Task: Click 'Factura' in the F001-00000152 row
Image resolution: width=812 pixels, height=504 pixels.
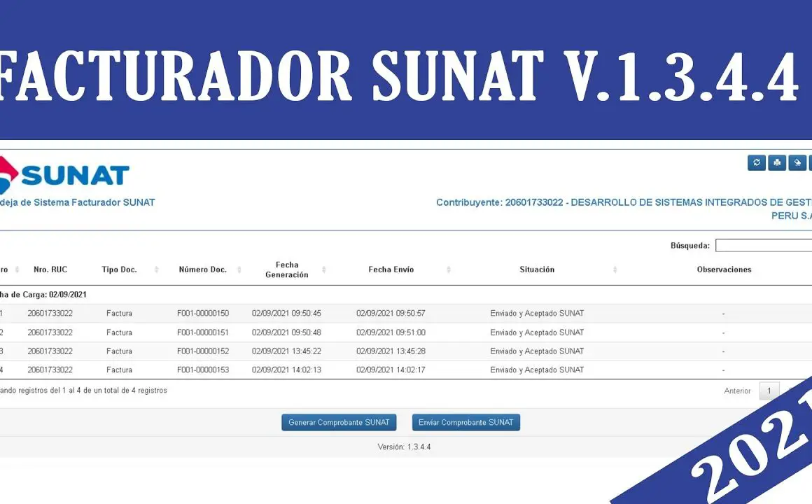Action: [x=119, y=351]
